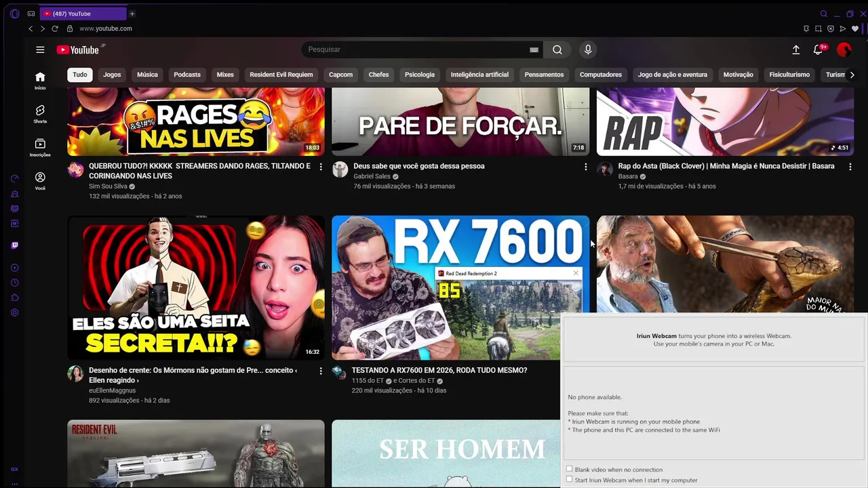
Task: Show more category chips with right arrow
Action: [852, 75]
